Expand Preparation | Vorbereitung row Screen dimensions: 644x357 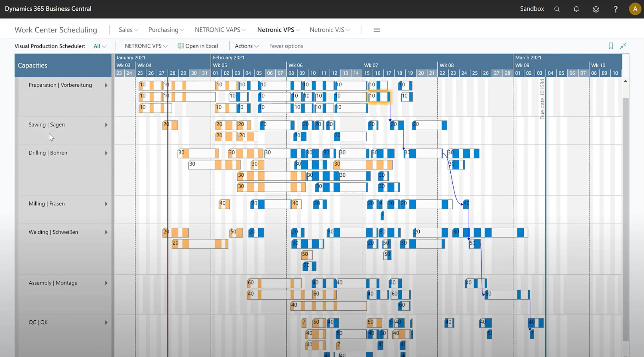tap(106, 85)
